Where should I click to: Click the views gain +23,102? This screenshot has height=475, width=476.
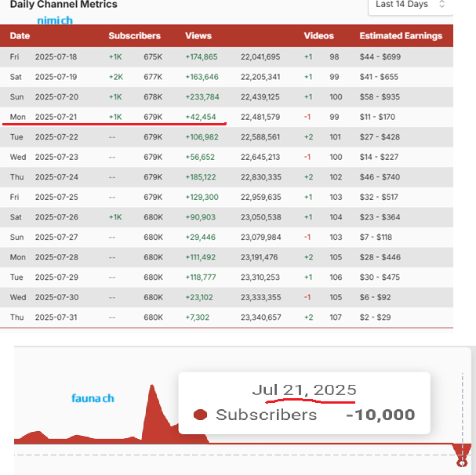click(x=199, y=297)
